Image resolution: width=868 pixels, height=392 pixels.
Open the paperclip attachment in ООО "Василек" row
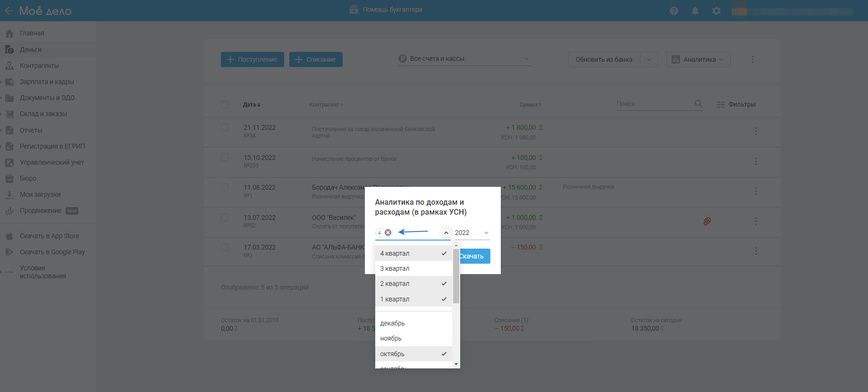(707, 221)
